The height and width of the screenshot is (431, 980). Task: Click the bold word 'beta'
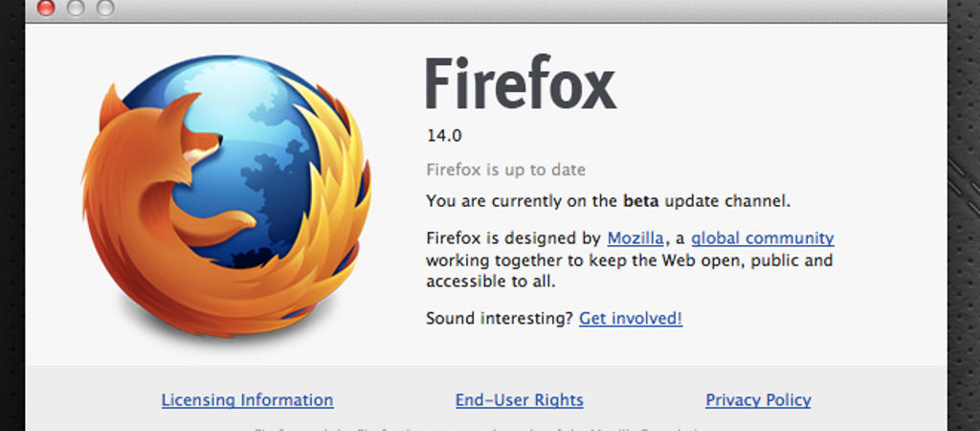click(641, 201)
